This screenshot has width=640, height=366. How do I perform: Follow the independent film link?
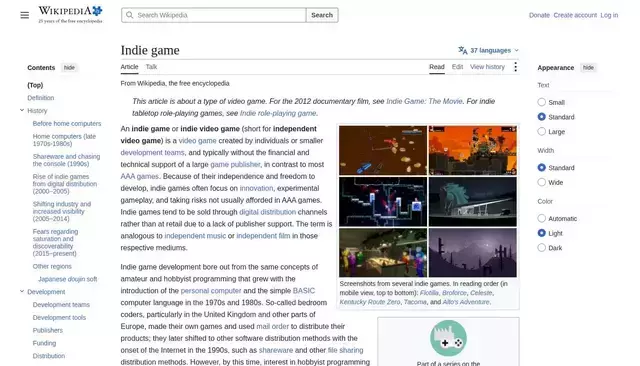click(263, 236)
